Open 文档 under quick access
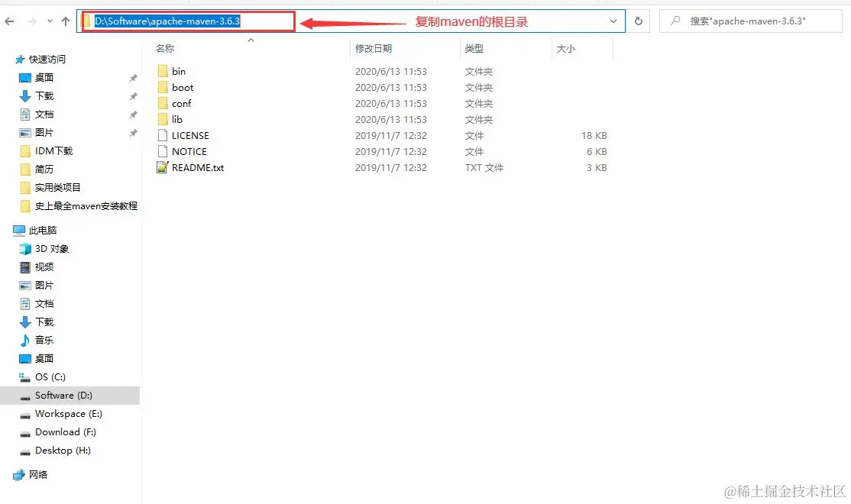The height and width of the screenshot is (504, 851). (44, 115)
